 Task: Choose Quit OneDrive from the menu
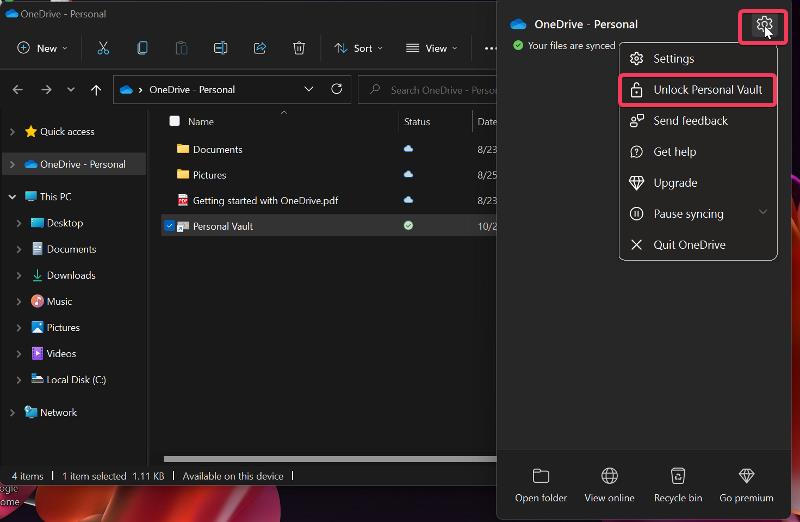(x=697, y=245)
